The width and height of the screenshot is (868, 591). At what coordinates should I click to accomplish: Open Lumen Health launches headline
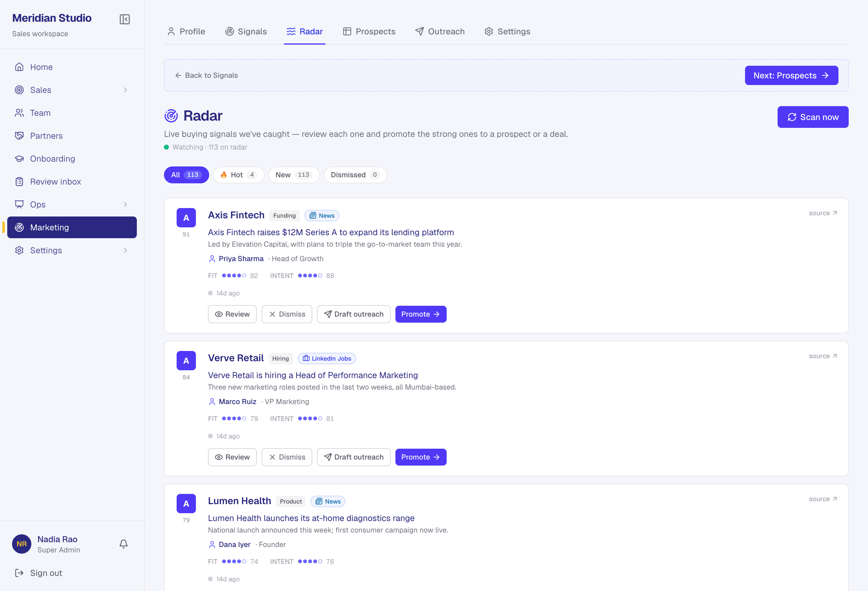[311, 518]
